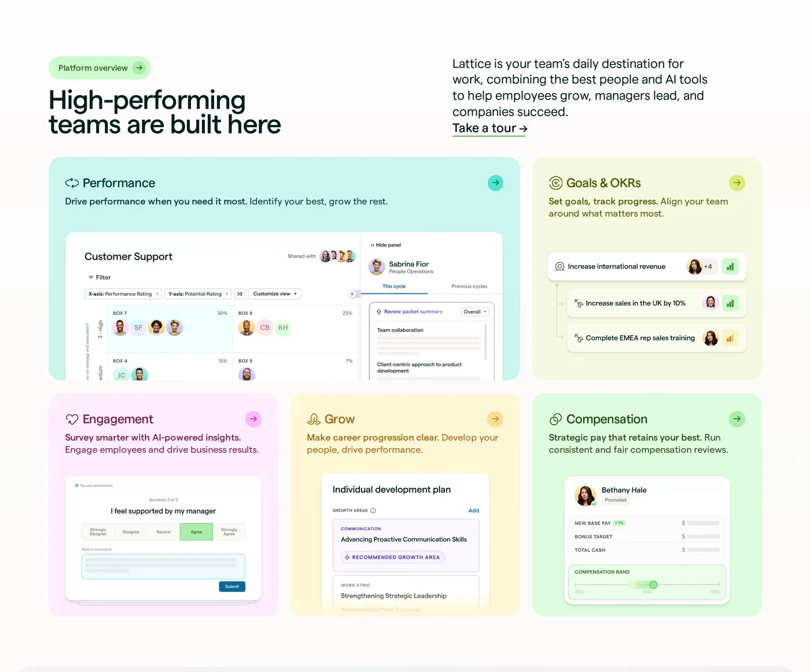810x672 pixels.
Task: Click Add next to Growth Areas
Action: click(x=474, y=511)
